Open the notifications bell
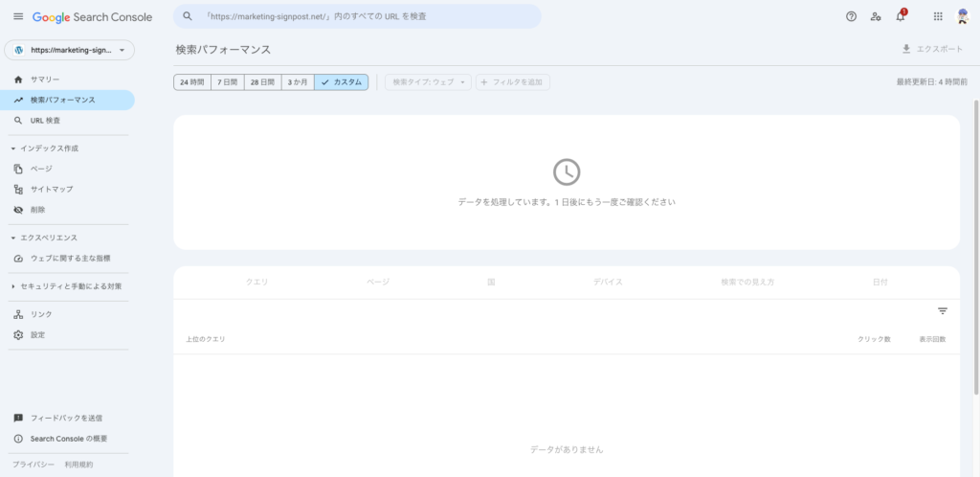 click(900, 16)
